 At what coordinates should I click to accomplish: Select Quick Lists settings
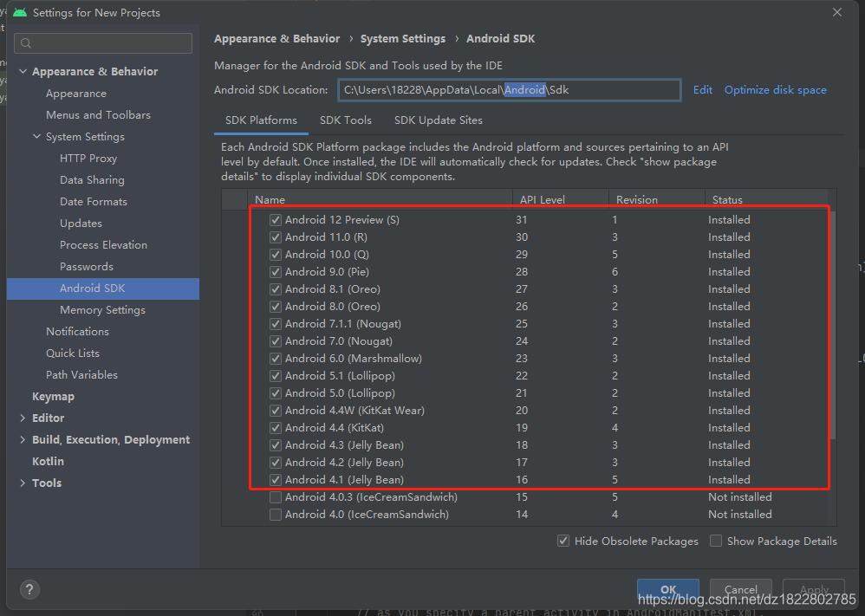(x=72, y=353)
